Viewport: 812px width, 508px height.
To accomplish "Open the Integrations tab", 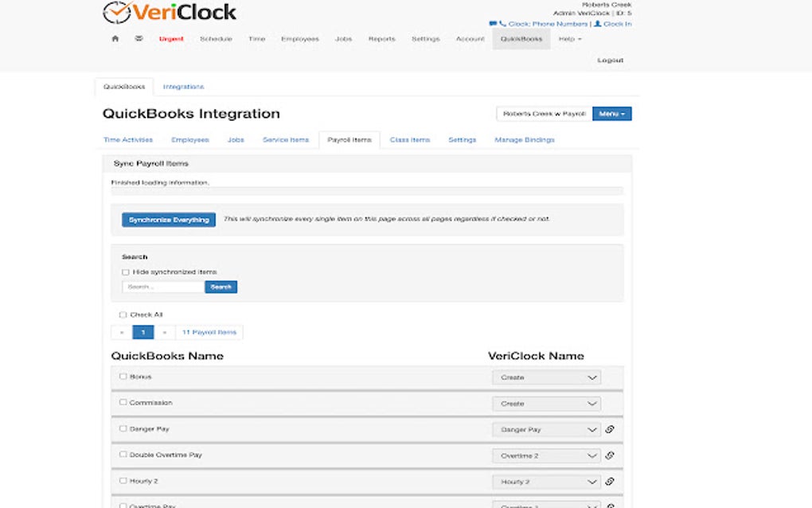I will pos(183,86).
